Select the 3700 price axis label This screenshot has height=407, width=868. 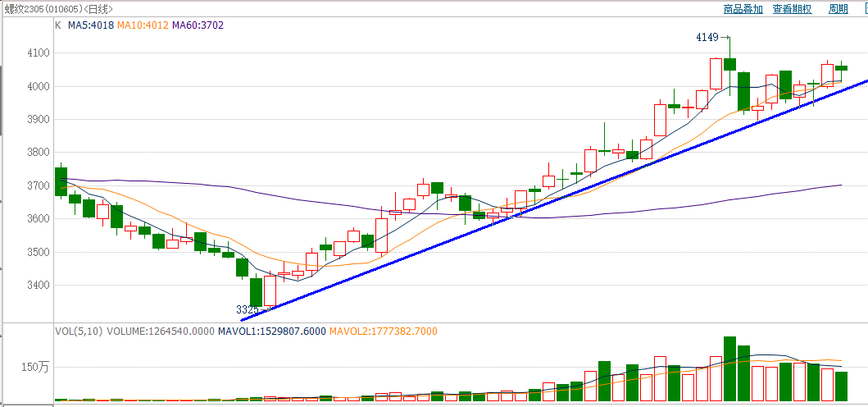39,185
